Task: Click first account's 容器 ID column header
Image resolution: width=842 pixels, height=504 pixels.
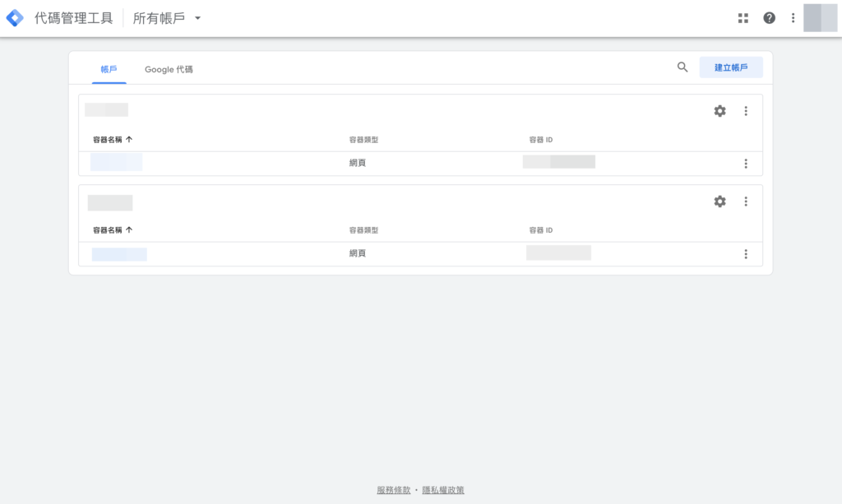Action: (541, 140)
